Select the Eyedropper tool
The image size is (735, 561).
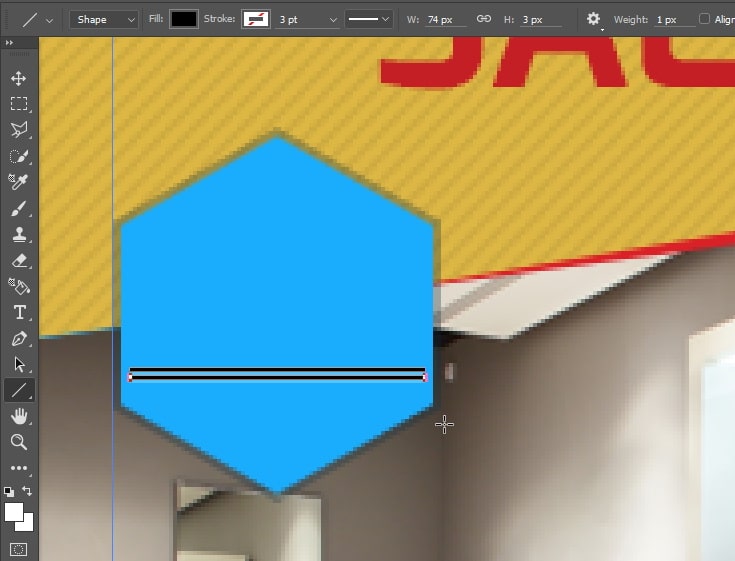(19, 182)
